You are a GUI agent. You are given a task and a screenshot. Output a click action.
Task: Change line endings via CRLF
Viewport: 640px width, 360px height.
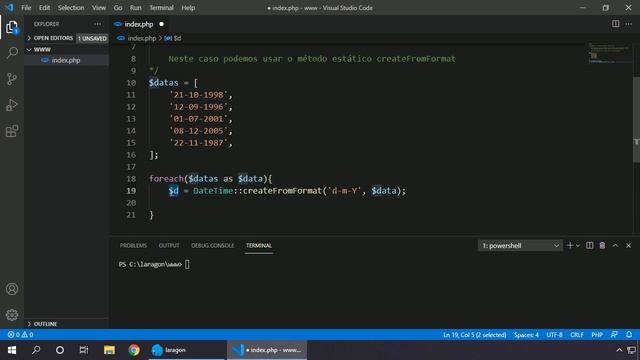click(577, 335)
